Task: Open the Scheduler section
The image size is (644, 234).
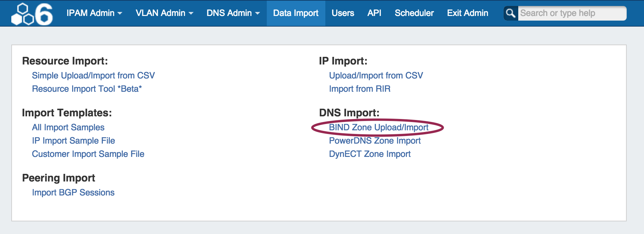Action: pos(414,13)
